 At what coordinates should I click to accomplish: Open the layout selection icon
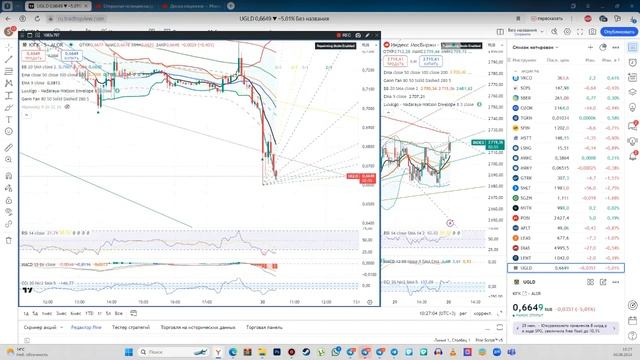point(500,31)
